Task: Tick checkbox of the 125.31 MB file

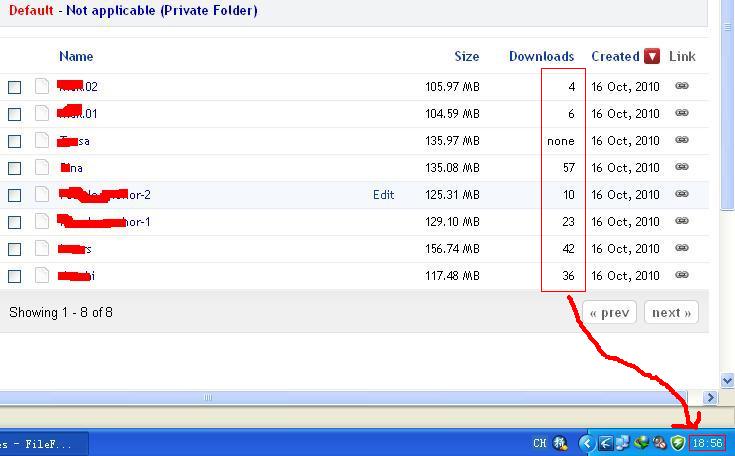Action: point(15,195)
